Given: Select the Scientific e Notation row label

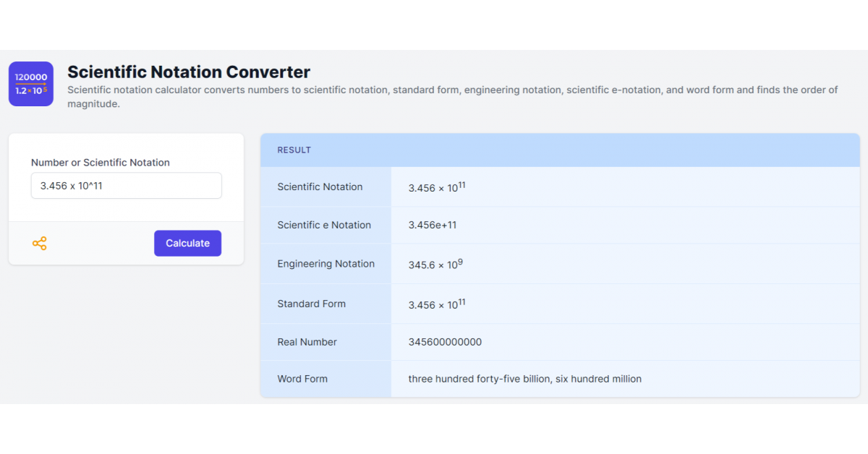Looking at the screenshot, I should pos(324,225).
